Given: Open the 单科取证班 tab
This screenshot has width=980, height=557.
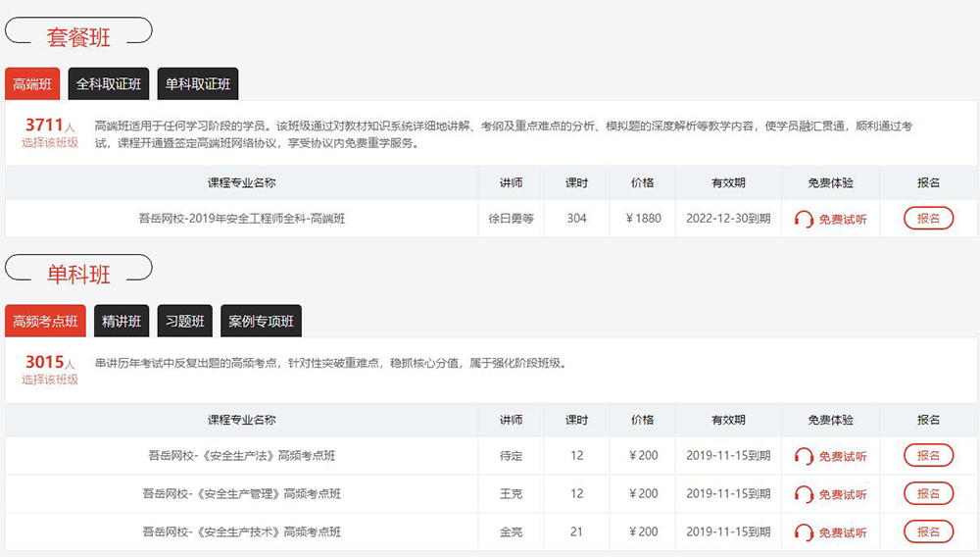Looking at the screenshot, I should click(x=198, y=83).
